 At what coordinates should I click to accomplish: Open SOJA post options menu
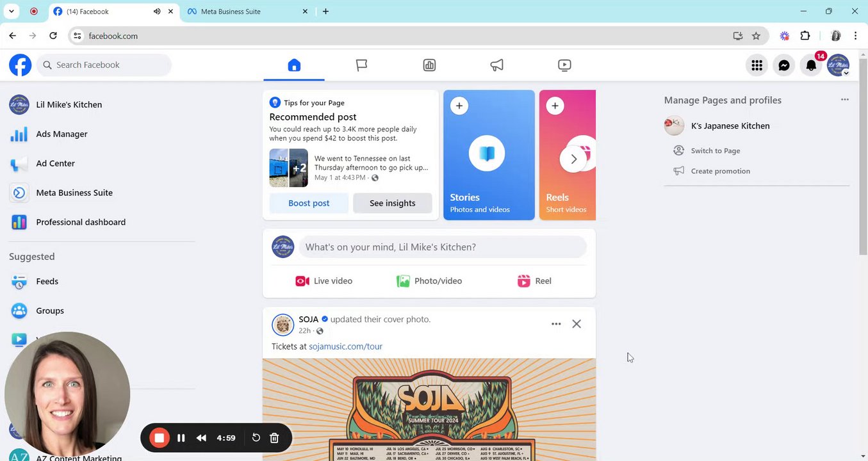click(556, 324)
